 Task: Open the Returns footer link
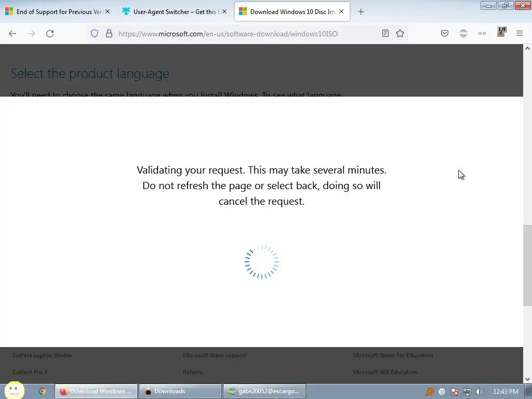193,372
